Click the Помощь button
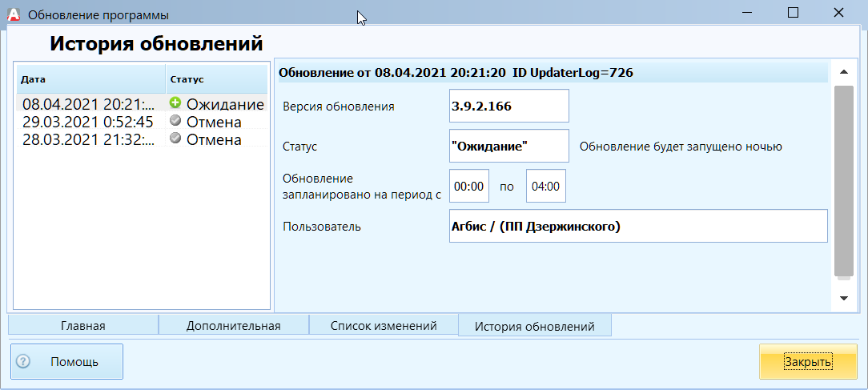Image resolution: width=868 pixels, height=390 pixels. pos(67,362)
